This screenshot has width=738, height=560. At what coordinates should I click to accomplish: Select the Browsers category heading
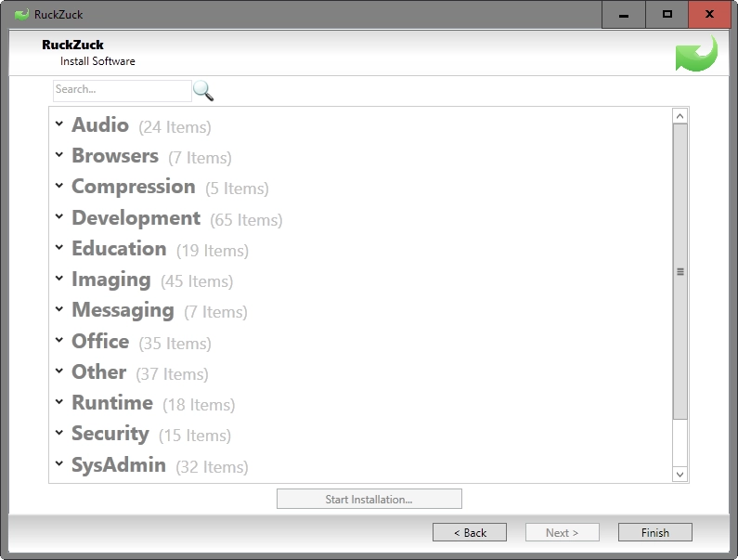pos(115,156)
